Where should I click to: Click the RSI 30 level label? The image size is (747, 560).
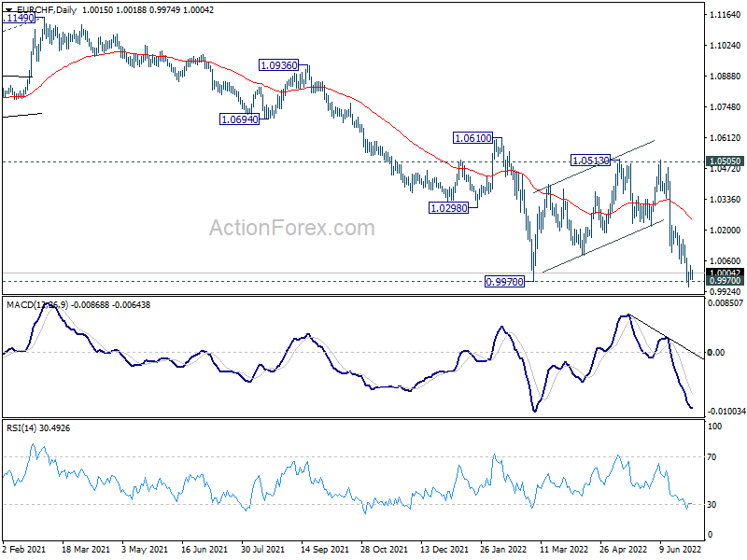pos(712,505)
